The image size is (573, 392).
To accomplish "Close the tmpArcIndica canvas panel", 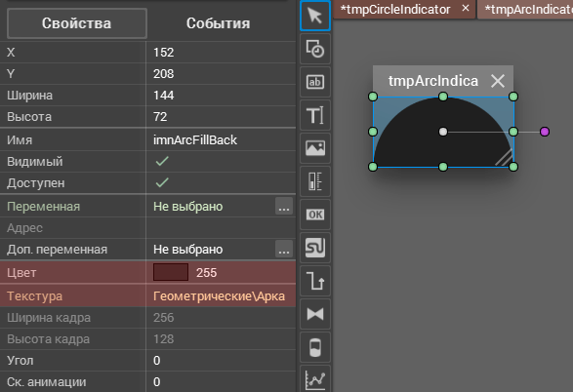I will (498, 81).
